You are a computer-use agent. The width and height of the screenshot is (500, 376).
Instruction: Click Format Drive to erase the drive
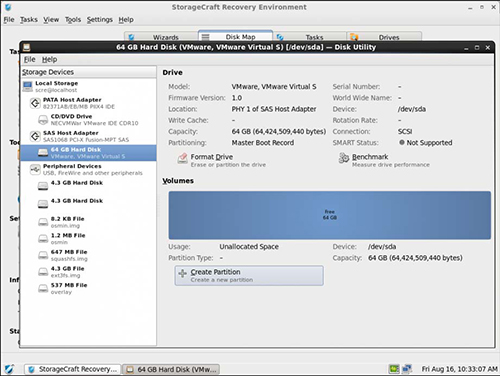coord(222,160)
